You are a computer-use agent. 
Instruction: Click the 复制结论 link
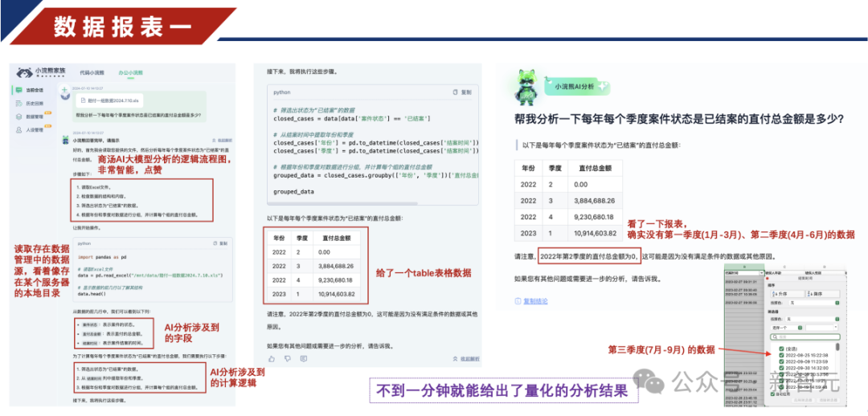point(531,301)
